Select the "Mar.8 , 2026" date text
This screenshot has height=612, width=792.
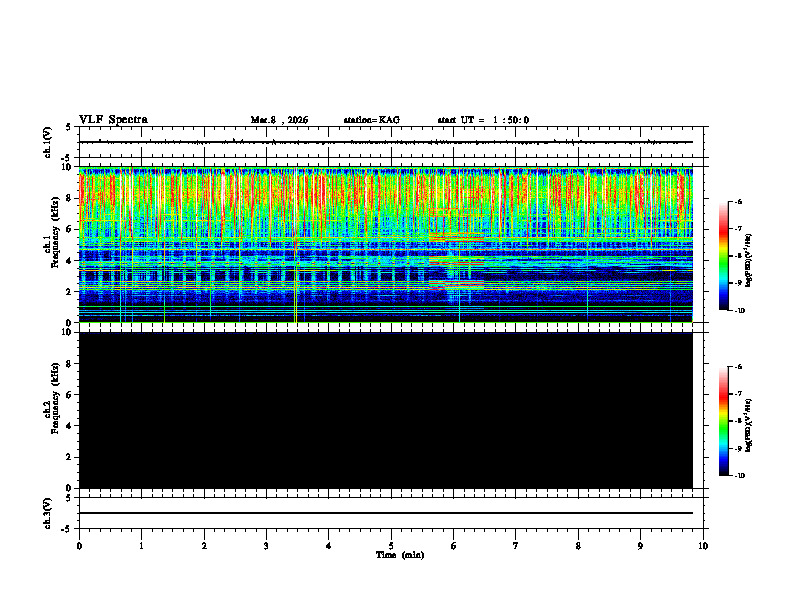tap(279, 120)
